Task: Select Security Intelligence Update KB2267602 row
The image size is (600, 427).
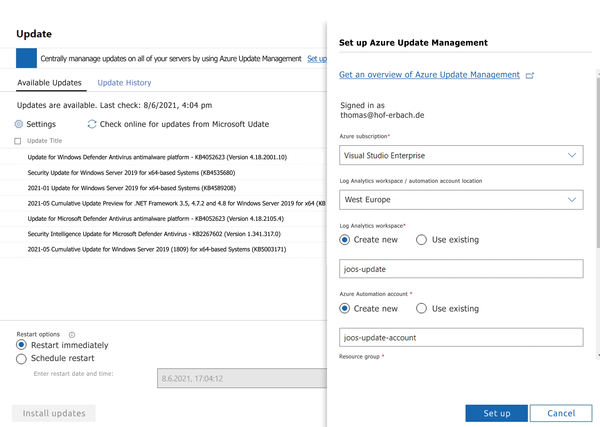Action: click(x=163, y=234)
